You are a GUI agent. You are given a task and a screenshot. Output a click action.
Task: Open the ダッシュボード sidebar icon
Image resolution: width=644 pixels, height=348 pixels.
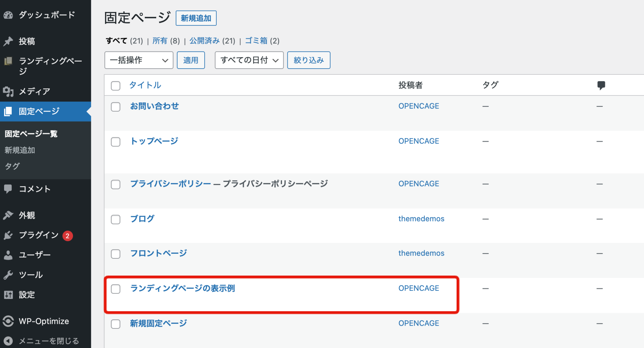tap(8, 15)
